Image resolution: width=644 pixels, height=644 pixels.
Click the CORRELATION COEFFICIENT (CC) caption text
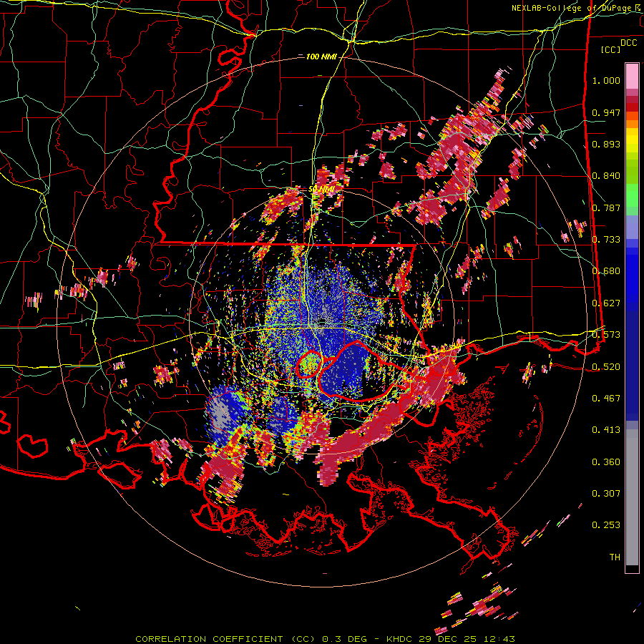225,639
